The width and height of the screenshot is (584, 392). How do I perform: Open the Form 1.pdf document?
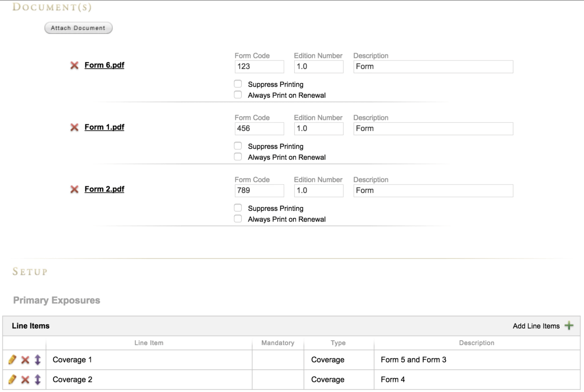[x=104, y=127]
